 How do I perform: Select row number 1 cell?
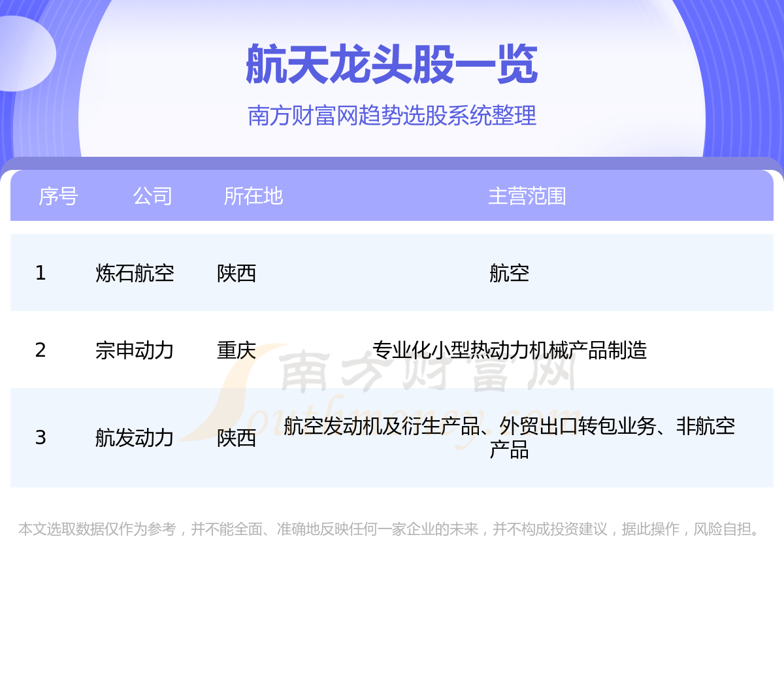pos(41,272)
